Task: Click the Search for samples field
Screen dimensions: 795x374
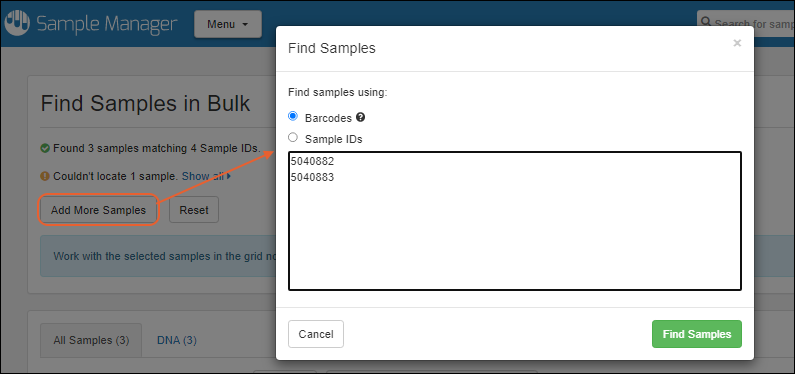Action: tap(746, 24)
